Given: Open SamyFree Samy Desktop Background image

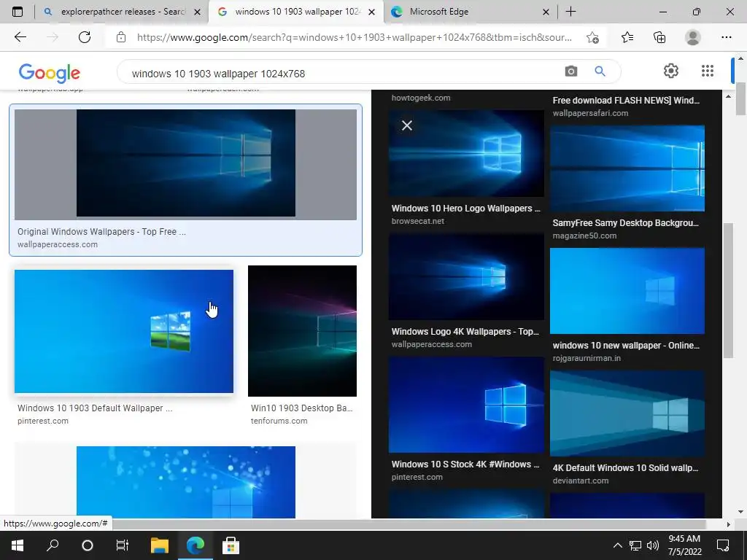Looking at the screenshot, I should [627, 168].
